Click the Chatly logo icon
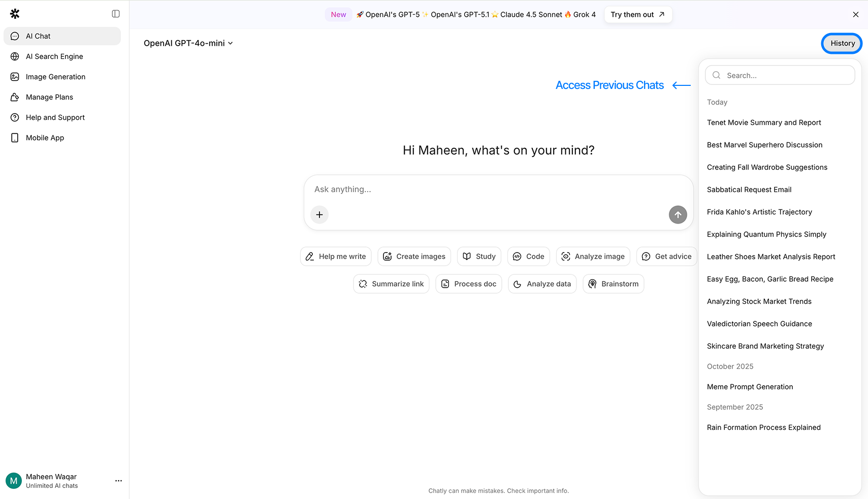868x499 pixels. click(x=15, y=14)
